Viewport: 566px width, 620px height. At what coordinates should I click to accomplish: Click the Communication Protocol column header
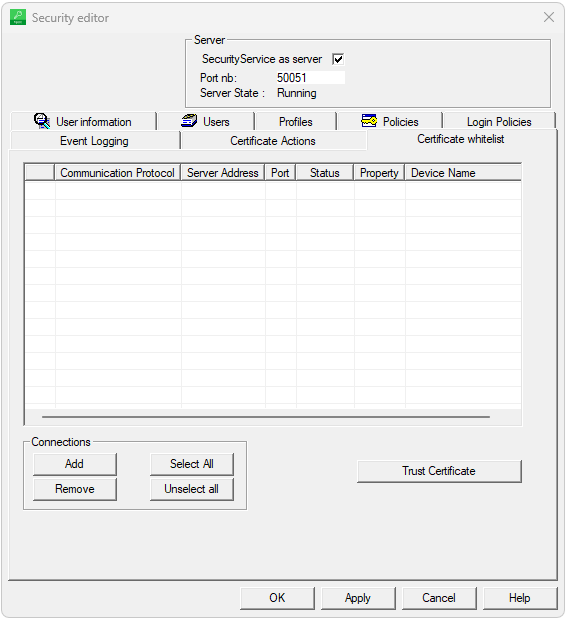pos(117,173)
